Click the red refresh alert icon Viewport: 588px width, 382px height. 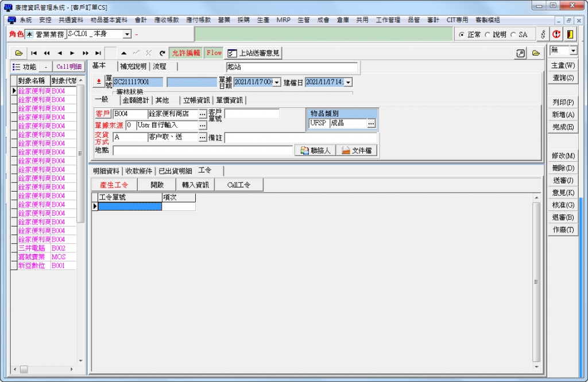[x=556, y=34]
